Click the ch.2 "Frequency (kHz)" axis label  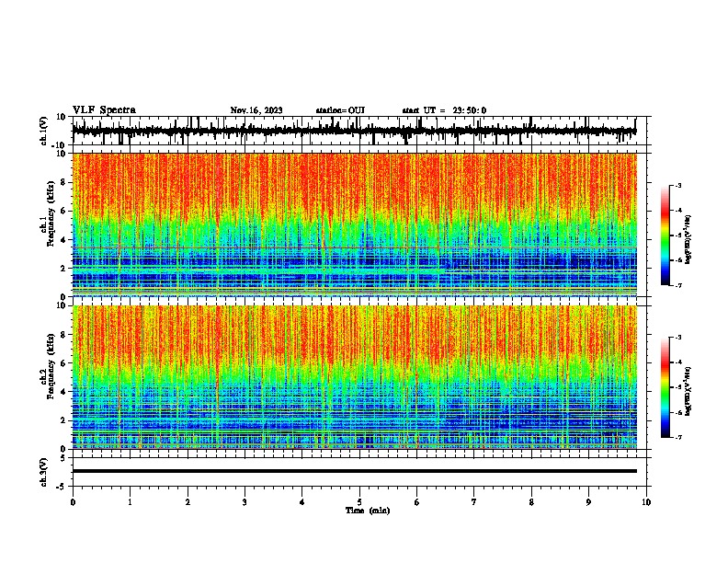click(x=51, y=366)
